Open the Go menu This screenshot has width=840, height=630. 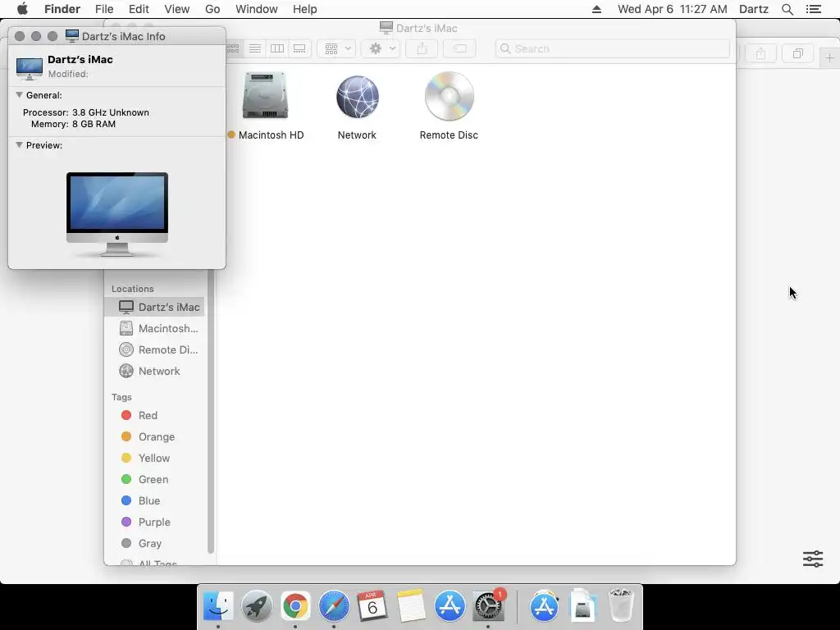[x=212, y=9]
